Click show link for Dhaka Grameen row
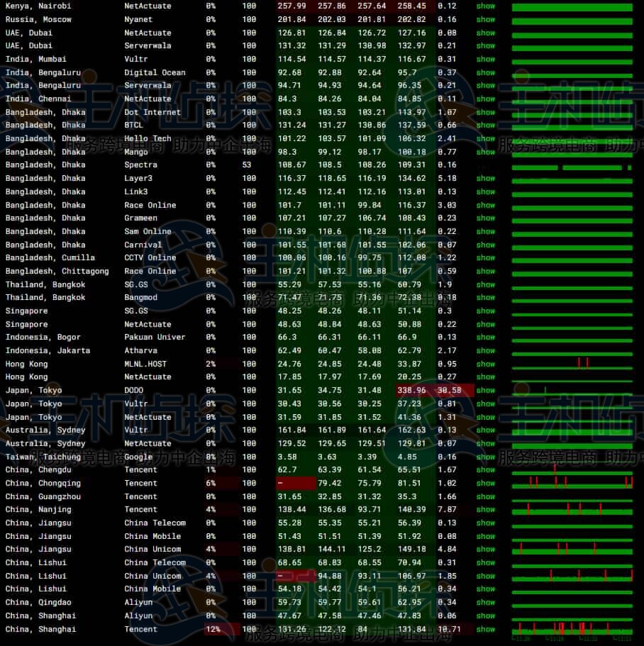The height and width of the screenshot is (646, 644). [x=485, y=218]
